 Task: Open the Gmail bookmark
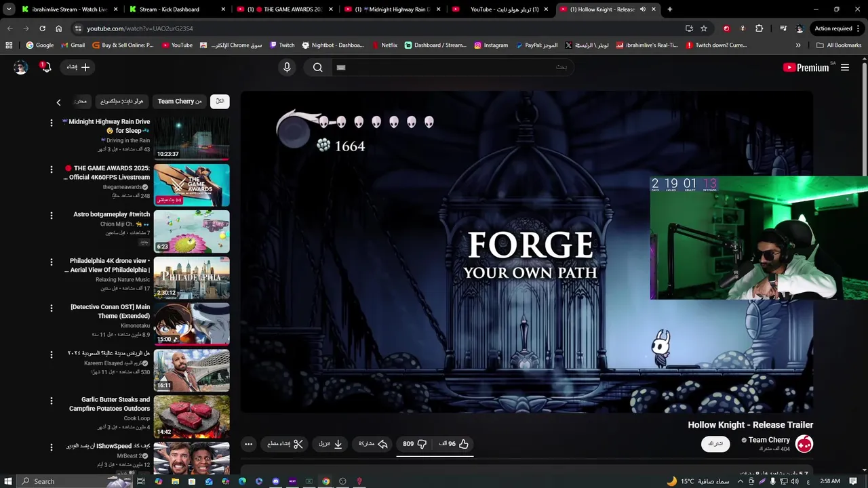(73, 45)
